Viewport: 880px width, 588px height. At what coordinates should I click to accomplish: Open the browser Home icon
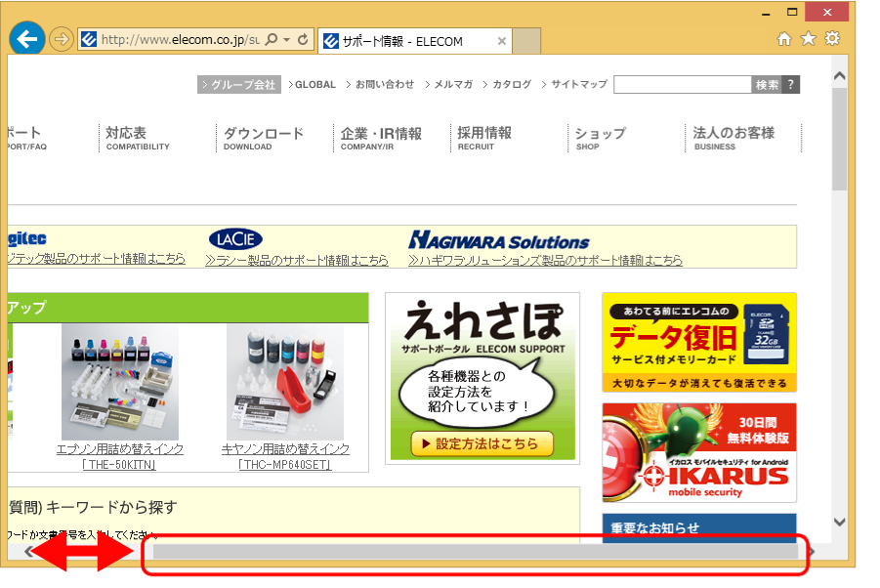[x=784, y=39]
